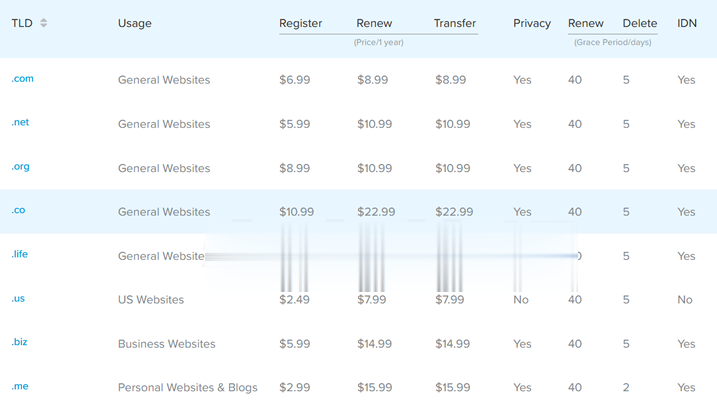
Task: Click the Privacy column header
Action: click(x=531, y=23)
